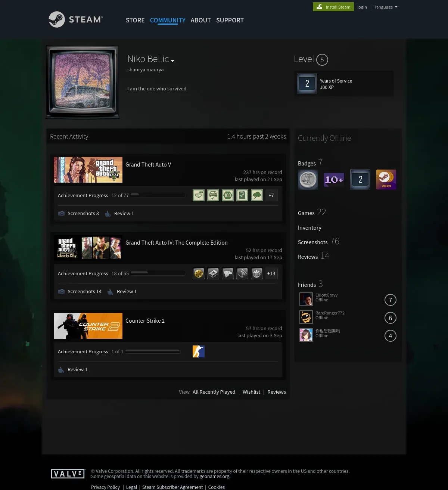The height and width of the screenshot is (490, 448).
Task: Open the Counter-Strike 2 title link
Action: (x=145, y=321)
